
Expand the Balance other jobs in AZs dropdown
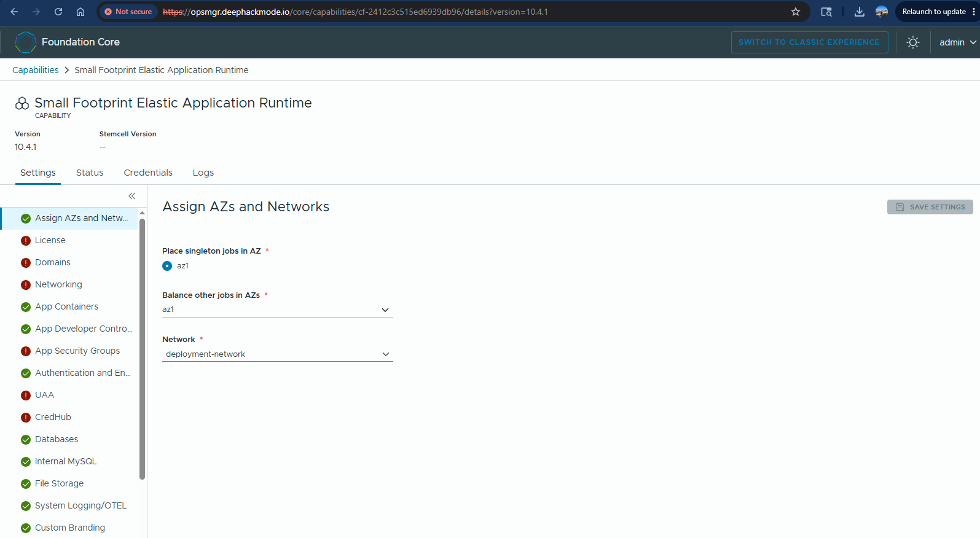277,310
